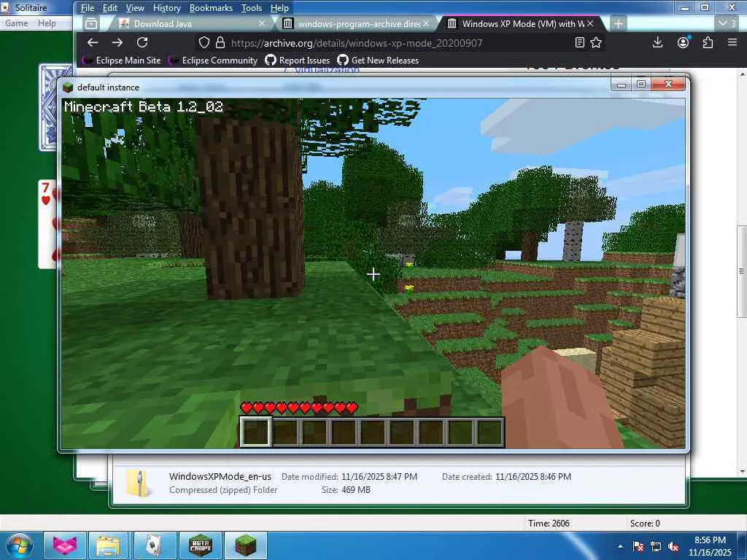The image size is (747, 560).
Task: Select the last Minecraft hotbar slot
Action: [489, 432]
